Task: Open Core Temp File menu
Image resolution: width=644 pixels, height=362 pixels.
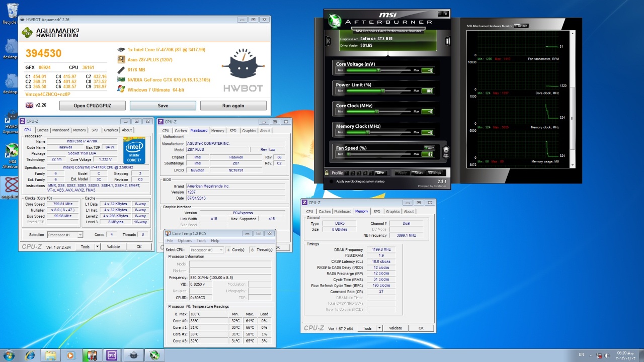Action: point(170,241)
